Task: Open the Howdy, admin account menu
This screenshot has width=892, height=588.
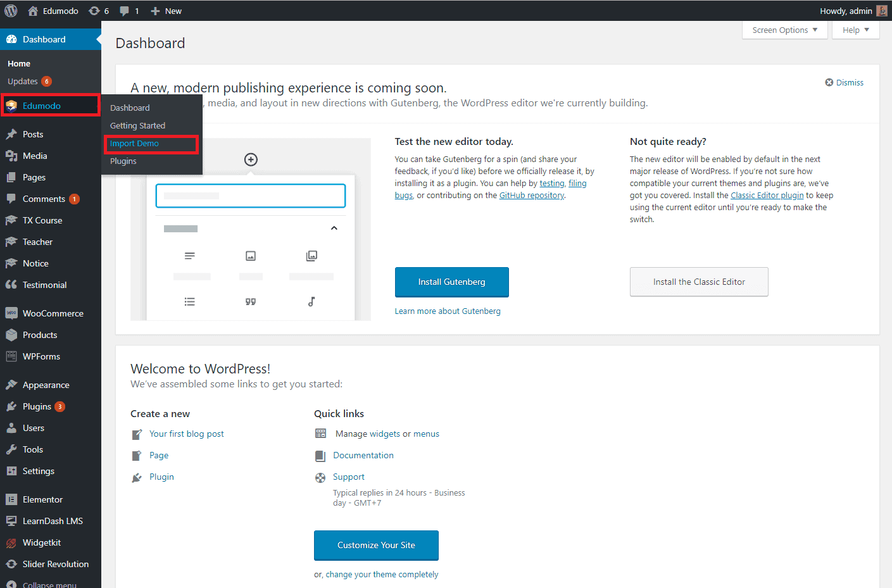Action: [850, 10]
